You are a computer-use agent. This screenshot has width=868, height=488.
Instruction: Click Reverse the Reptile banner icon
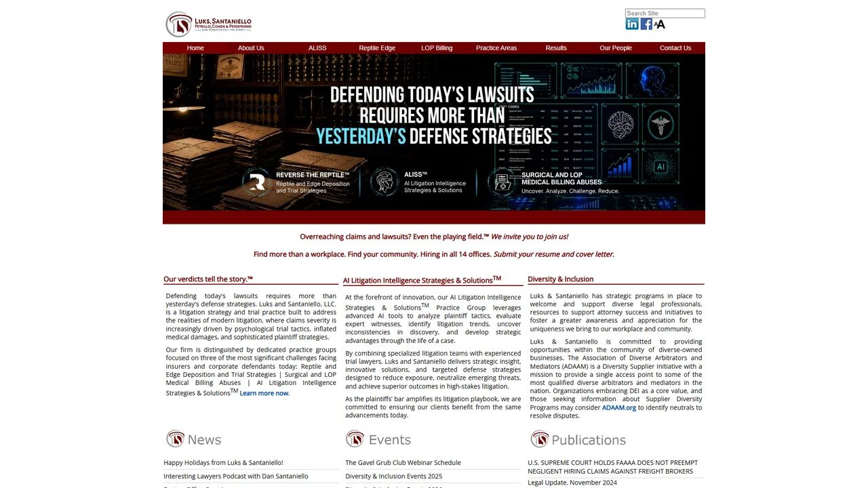pyautogui.click(x=257, y=182)
